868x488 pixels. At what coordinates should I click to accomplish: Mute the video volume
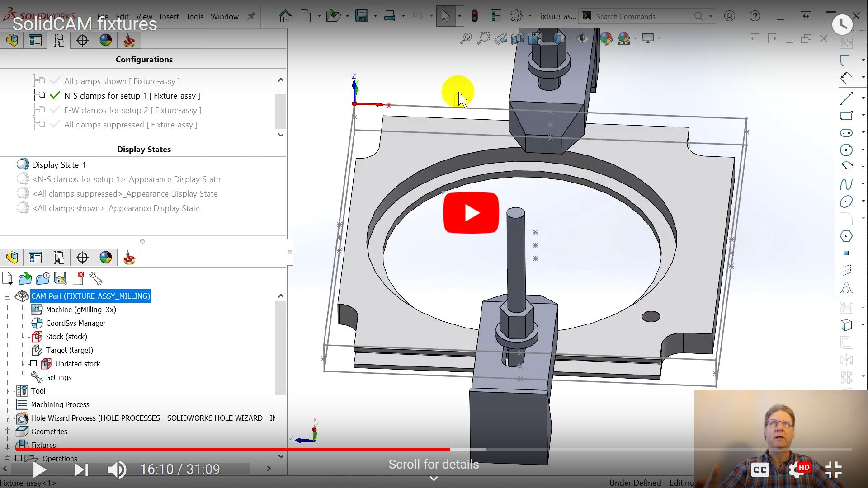point(117,470)
